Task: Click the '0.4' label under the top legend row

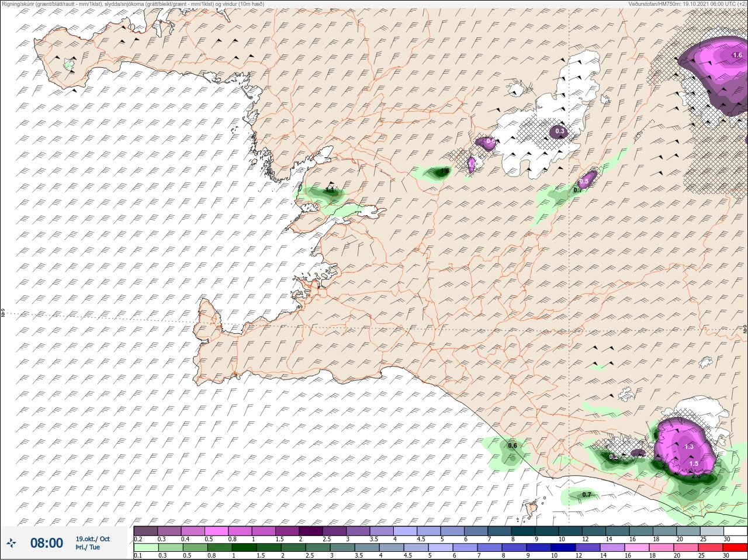Action: [x=185, y=539]
